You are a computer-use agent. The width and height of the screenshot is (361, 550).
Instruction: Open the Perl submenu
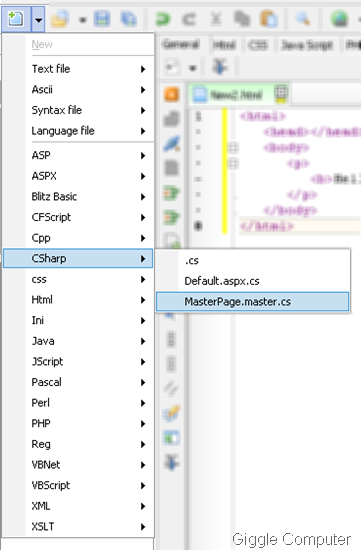[x=78, y=403]
